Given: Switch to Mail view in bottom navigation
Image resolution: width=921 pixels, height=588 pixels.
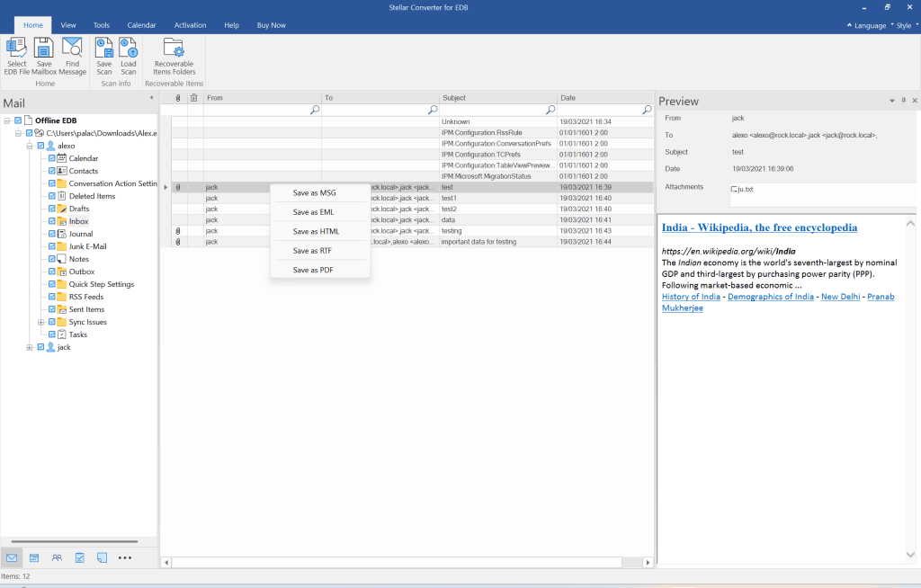Looking at the screenshot, I should click(x=12, y=557).
